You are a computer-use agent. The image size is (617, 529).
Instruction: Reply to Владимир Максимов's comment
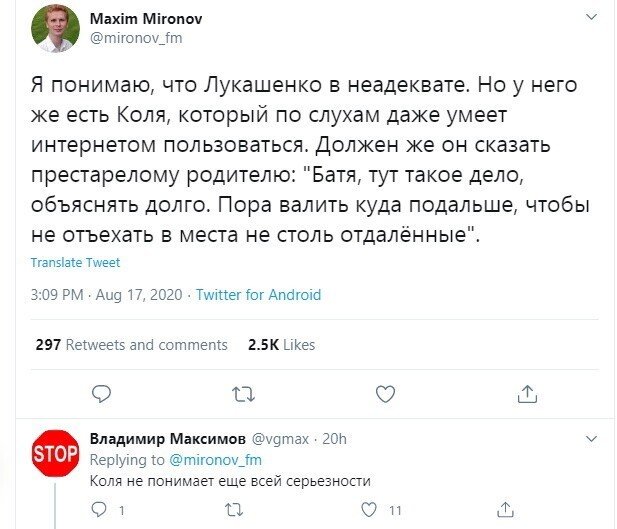tap(98, 509)
